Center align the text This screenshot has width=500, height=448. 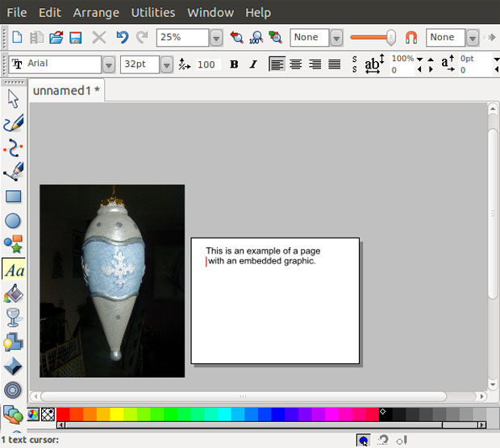(296, 64)
